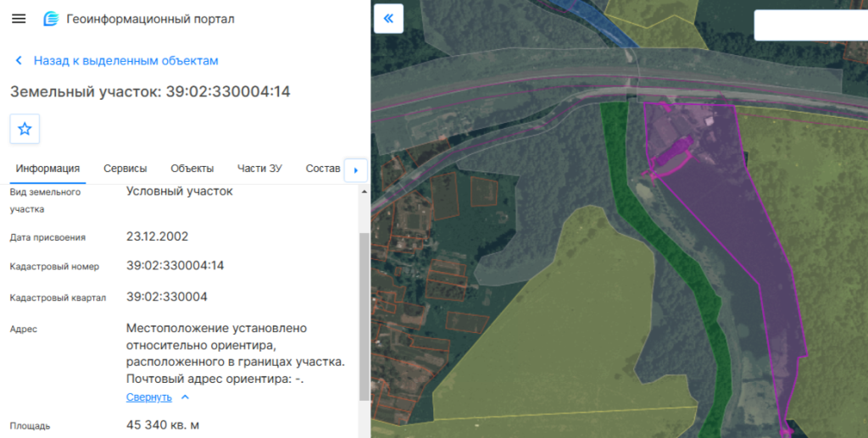868x438 pixels.
Task: Switch to the Объекты tab
Action: coord(192,168)
